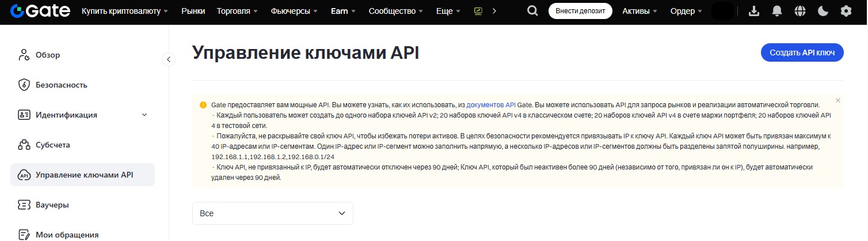Click the green monitor icon in navbar

(x=478, y=11)
